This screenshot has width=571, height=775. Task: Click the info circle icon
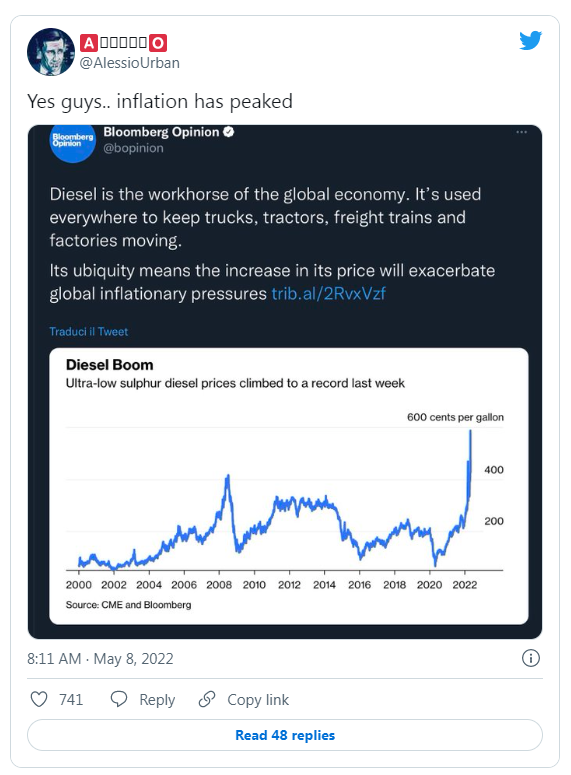click(x=531, y=658)
